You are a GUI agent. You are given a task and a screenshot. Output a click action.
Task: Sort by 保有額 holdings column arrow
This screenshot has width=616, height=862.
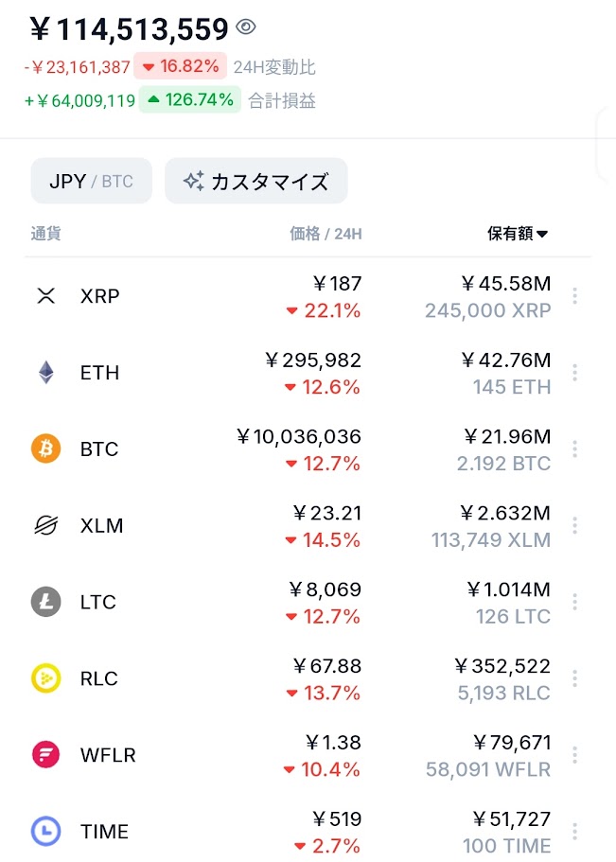coord(542,235)
